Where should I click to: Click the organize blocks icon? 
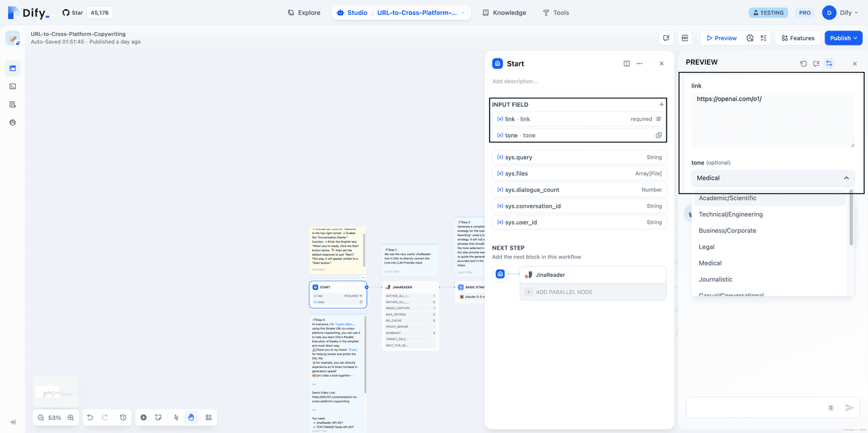(x=208, y=417)
